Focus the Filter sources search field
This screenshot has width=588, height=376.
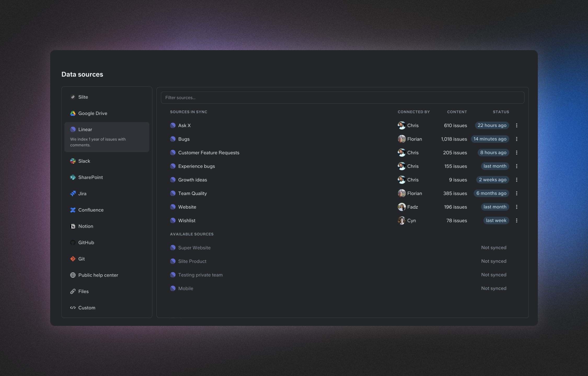[342, 97]
